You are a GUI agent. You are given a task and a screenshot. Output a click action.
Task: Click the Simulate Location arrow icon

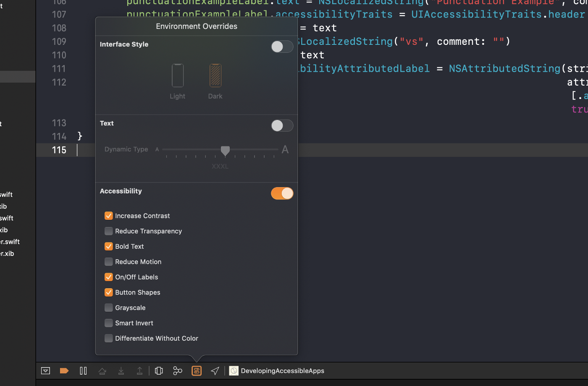(215, 371)
